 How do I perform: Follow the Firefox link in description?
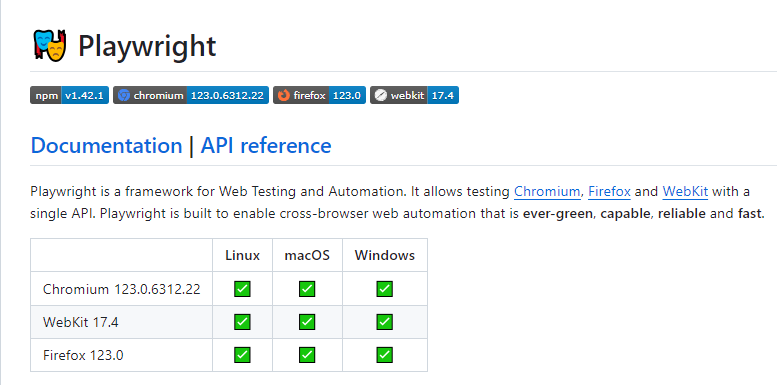tap(609, 191)
